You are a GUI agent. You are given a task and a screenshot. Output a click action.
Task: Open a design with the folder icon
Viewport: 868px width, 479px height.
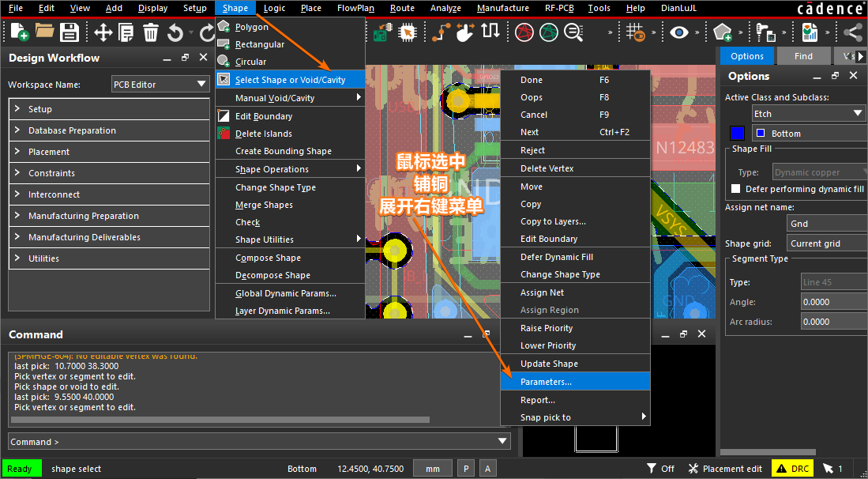(45, 32)
